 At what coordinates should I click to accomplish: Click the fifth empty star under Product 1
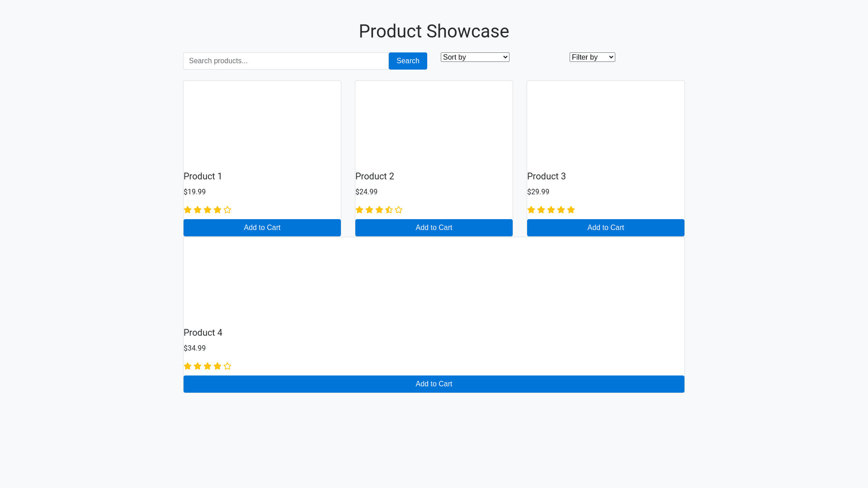coord(227,210)
